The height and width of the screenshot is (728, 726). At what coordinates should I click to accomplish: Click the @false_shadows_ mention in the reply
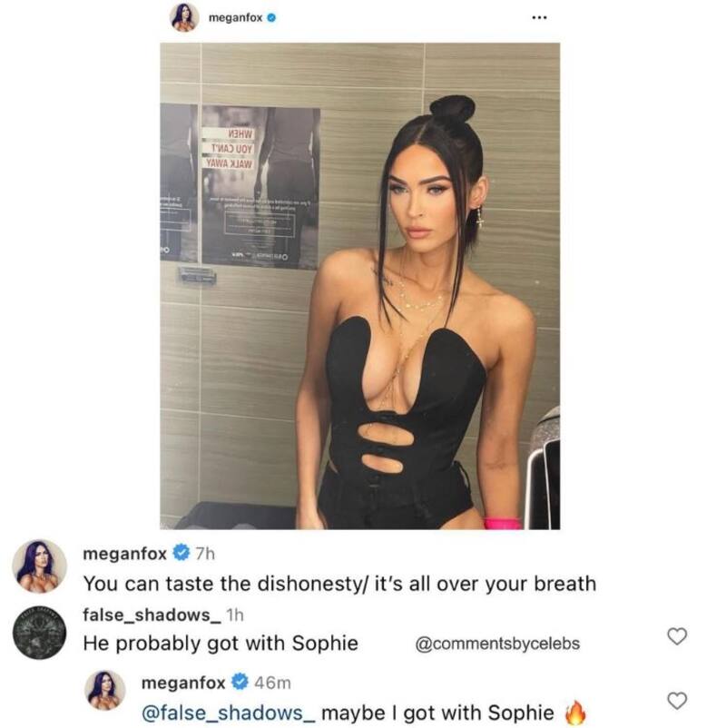pyautogui.click(x=228, y=713)
